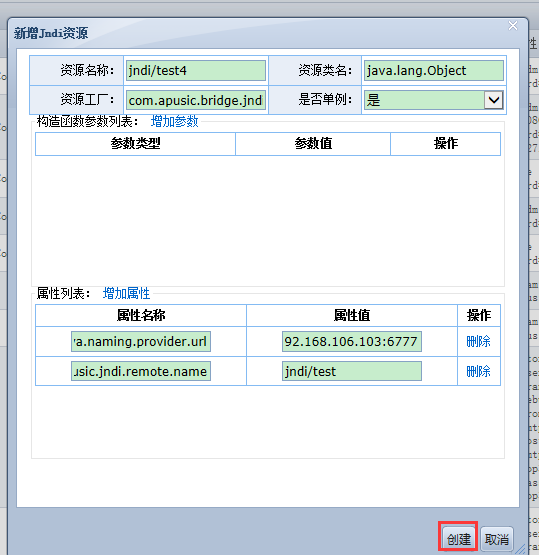Click the 资源类名 field showing java.lang.Object

point(434,70)
